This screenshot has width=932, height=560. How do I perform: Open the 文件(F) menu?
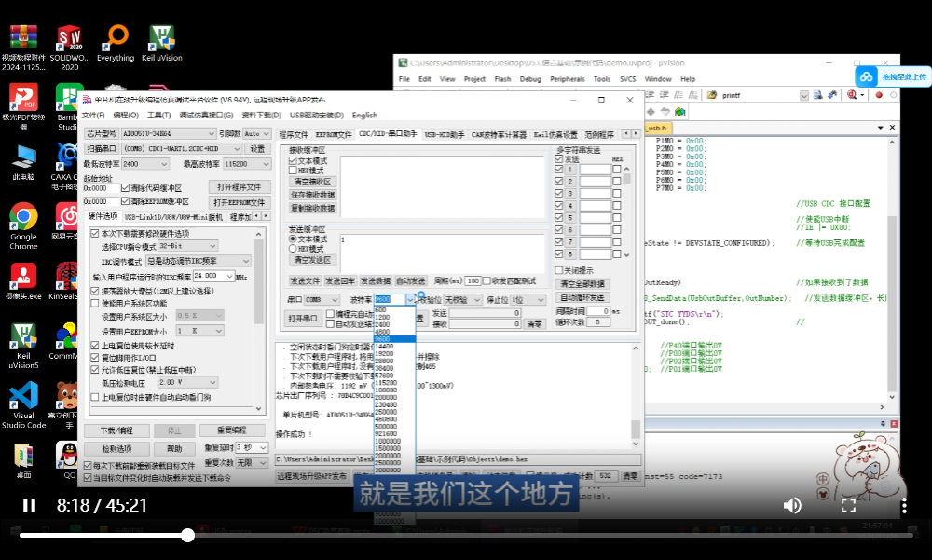(93, 116)
